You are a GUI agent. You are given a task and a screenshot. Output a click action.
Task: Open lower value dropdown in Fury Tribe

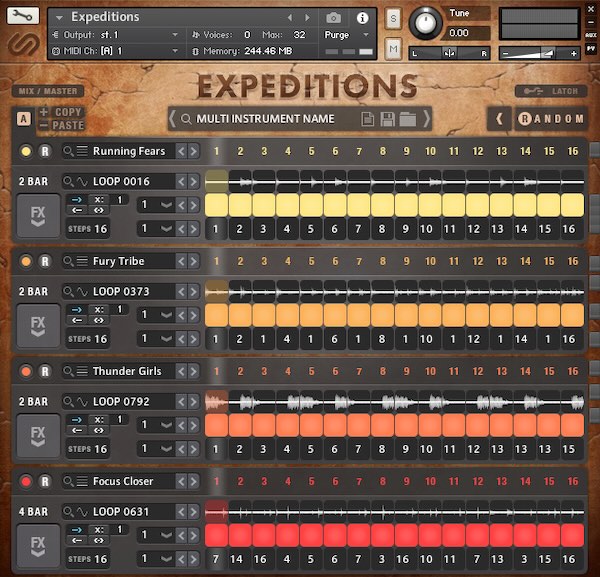click(157, 339)
